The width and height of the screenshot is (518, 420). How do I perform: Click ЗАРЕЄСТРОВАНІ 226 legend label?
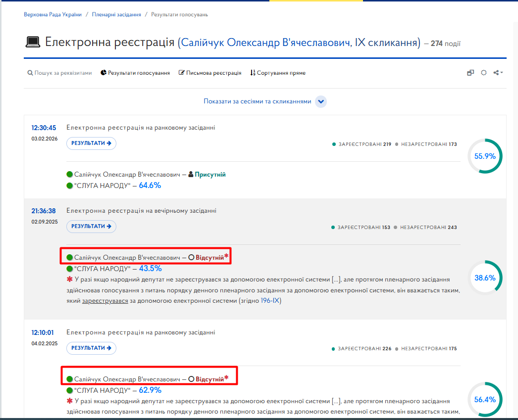[x=362, y=348]
